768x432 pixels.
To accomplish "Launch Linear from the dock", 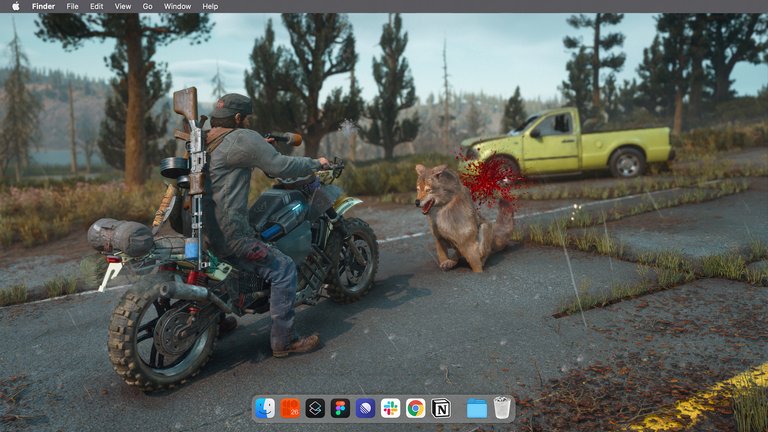I will pos(365,408).
